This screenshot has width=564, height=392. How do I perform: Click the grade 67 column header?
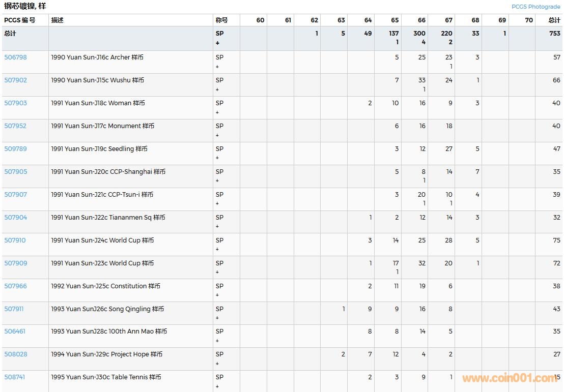coord(448,20)
